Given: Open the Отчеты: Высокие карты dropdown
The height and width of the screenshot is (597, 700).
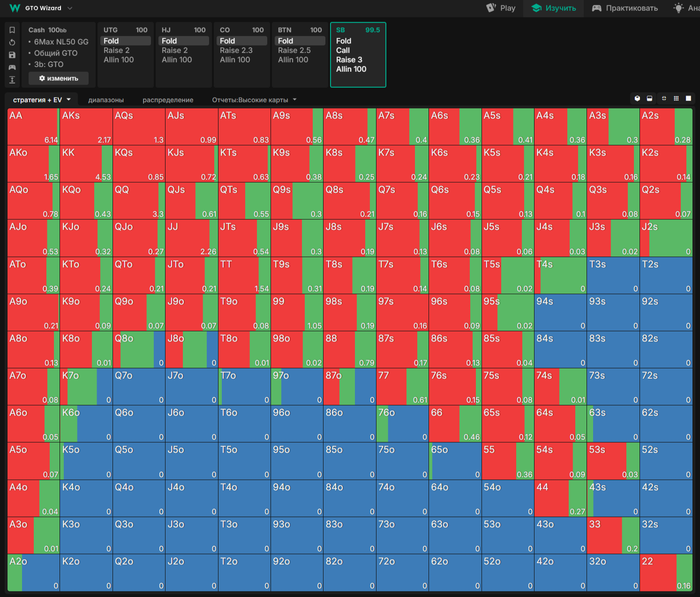Looking at the screenshot, I should coord(254,100).
